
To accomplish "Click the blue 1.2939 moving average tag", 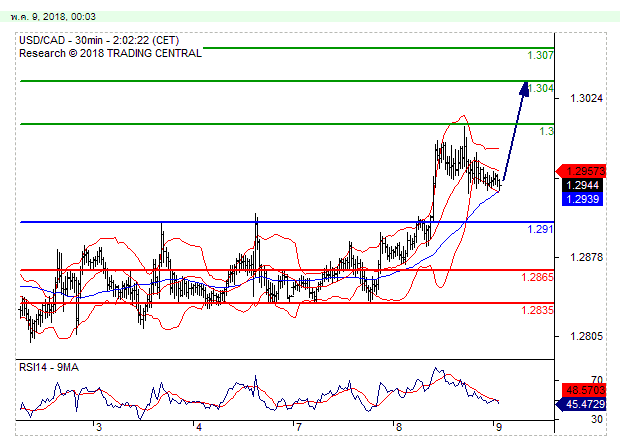I will (582, 199).
